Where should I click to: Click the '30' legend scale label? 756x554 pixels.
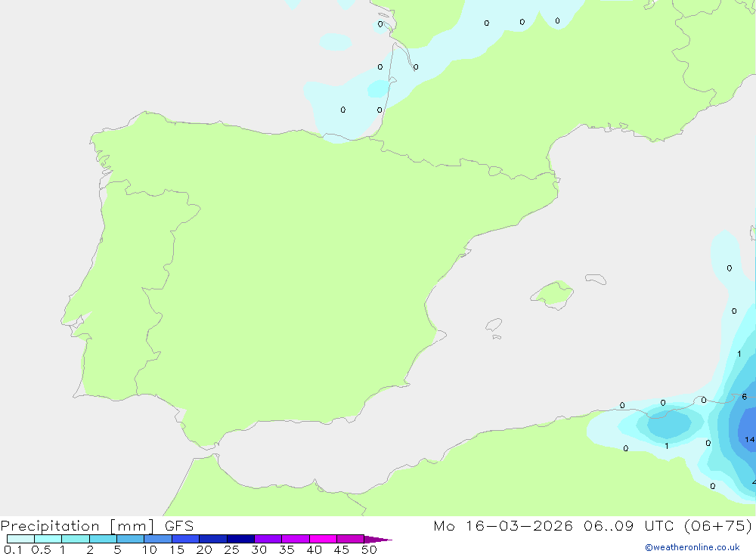(259, 549)
